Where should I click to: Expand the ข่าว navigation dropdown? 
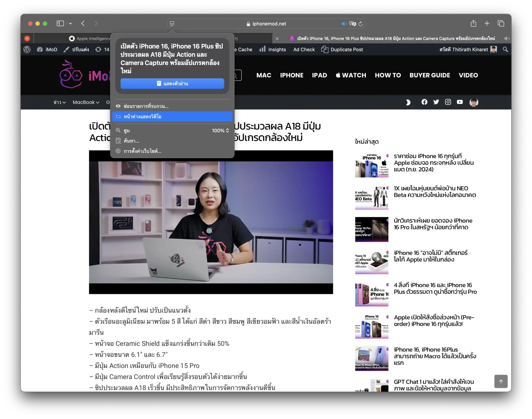click(59, 102)
